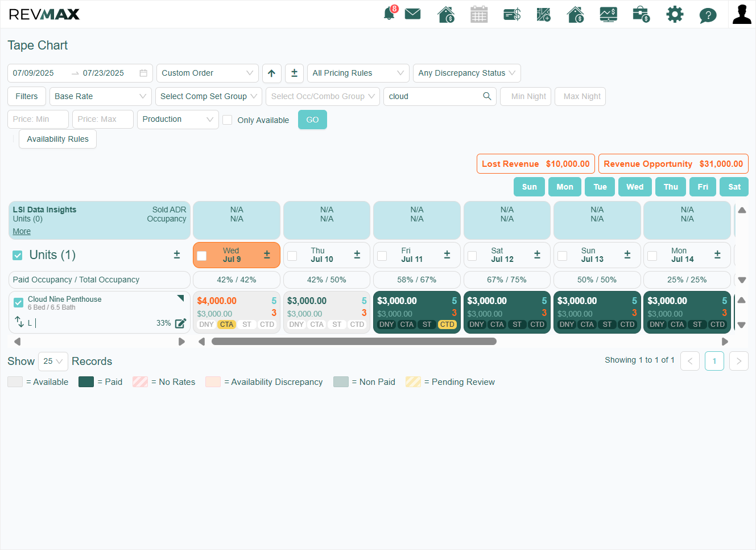Click the GO button
Viewport: 756px width, 550px height.
click(x=312, y=120)
